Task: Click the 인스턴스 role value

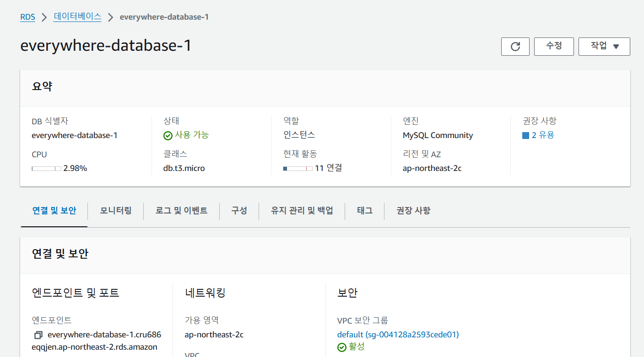Action: [299, 135]
